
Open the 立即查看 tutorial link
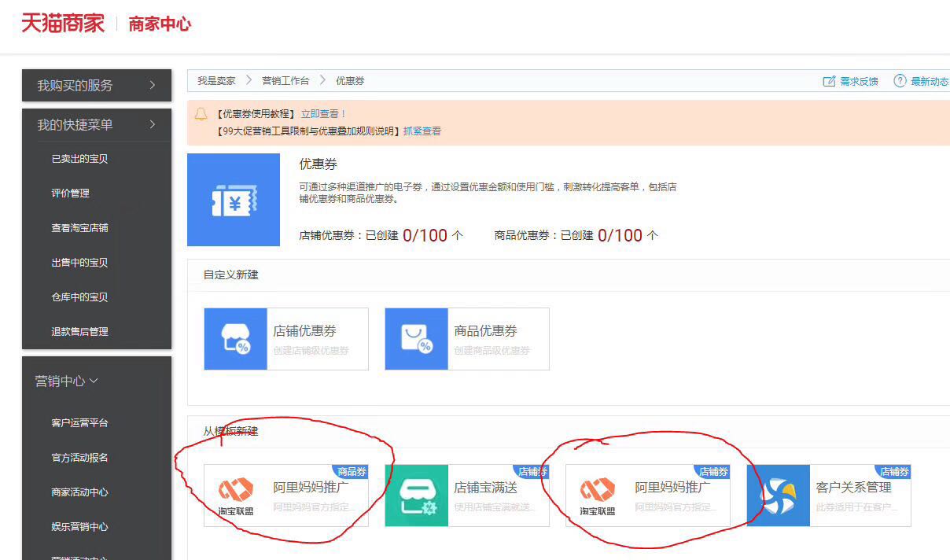(323, 114)
